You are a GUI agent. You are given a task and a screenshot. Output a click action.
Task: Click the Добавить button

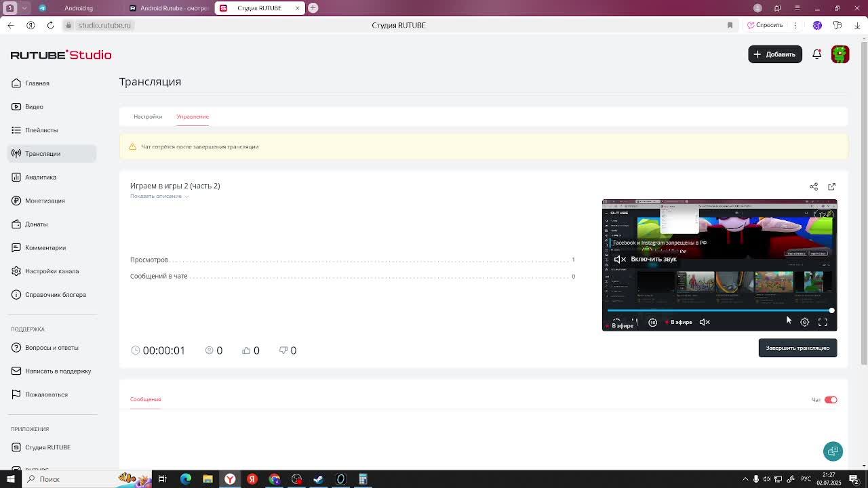tap(775, 54)
